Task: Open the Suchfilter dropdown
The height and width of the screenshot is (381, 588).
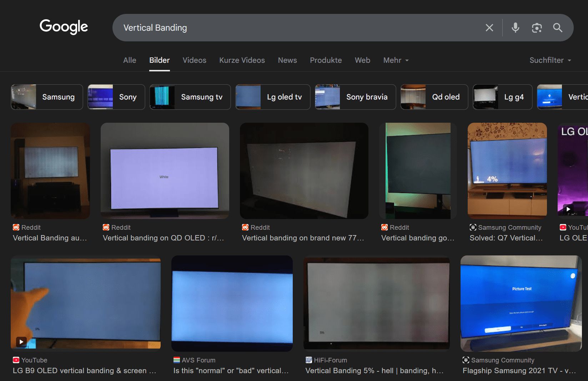Action: coord(550,60)
